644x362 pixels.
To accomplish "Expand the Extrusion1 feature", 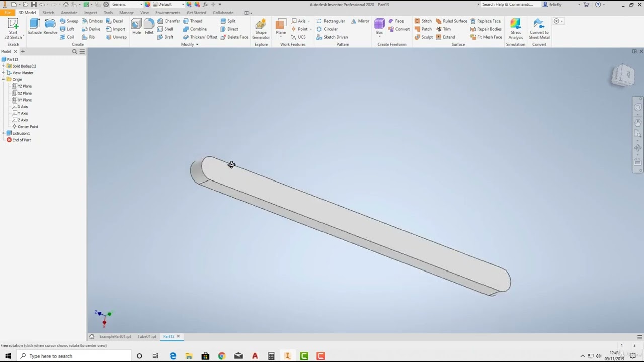I will 3,133.
